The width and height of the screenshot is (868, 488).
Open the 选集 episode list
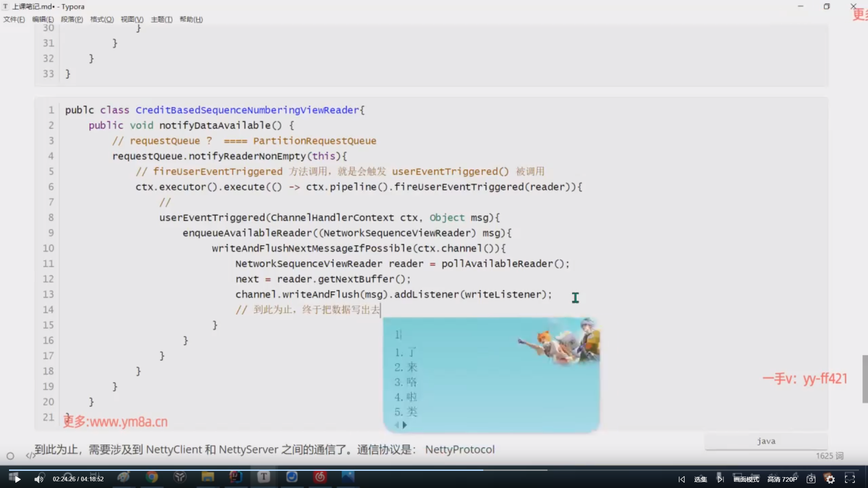point(700,479)
